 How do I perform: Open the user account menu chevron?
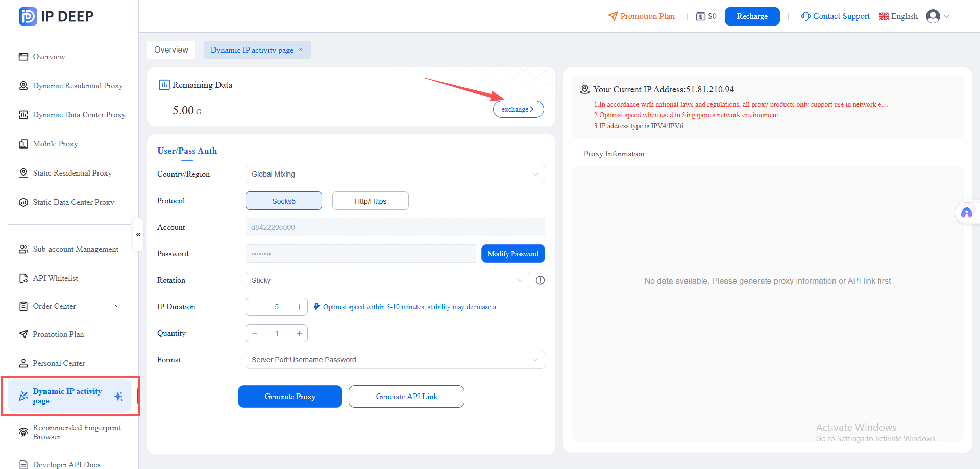click(x=946, y=16)
